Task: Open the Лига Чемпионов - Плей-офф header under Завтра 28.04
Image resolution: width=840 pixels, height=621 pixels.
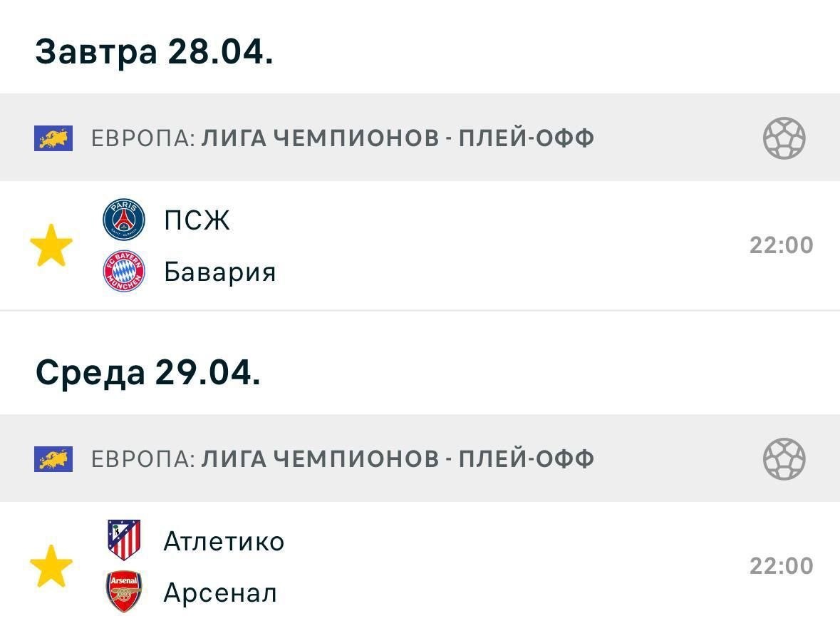Action: tap(342, 138)
